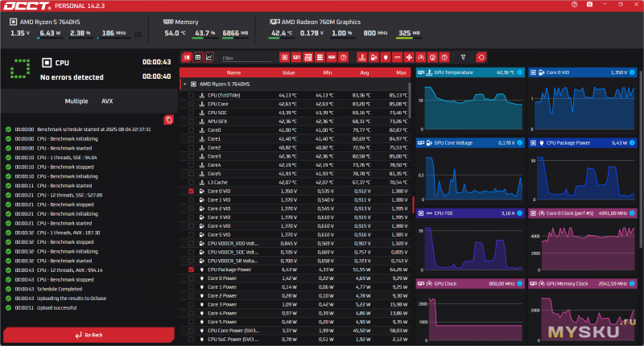
Task: Sort table by Avg column
Action: pos(365,72)
